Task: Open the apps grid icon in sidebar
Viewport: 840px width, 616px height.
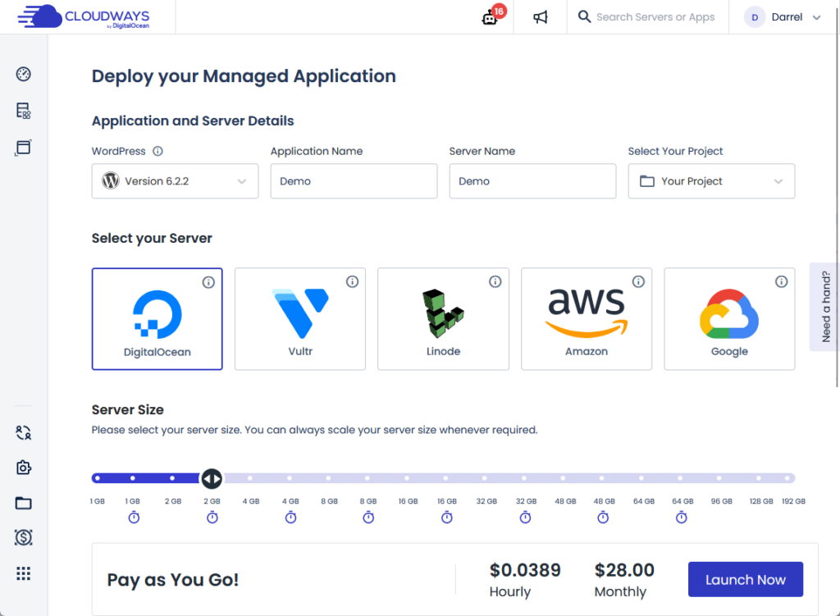Action: 24,573
